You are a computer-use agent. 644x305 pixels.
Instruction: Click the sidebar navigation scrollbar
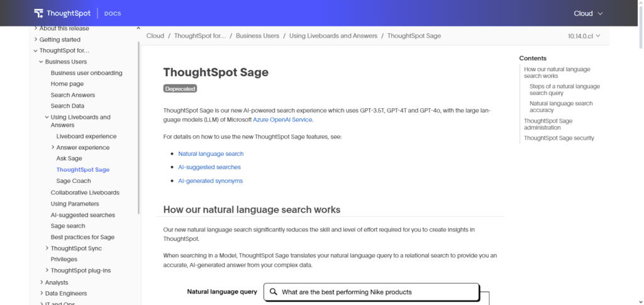(x=139, y=127)
